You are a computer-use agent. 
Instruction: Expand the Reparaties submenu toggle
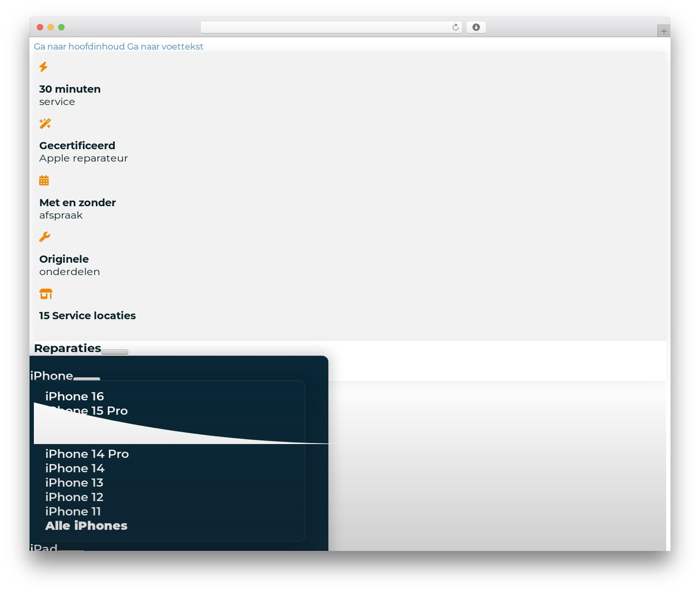[115, 352]
